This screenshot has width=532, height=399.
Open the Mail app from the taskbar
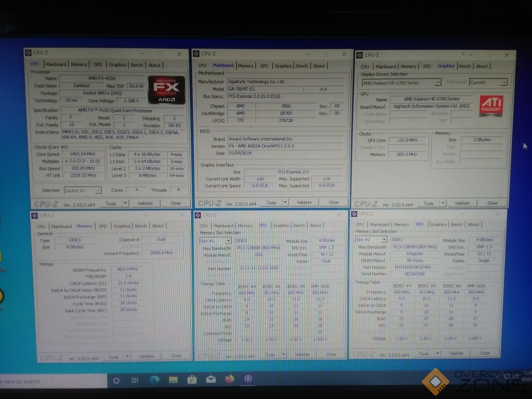coord(211,379)
